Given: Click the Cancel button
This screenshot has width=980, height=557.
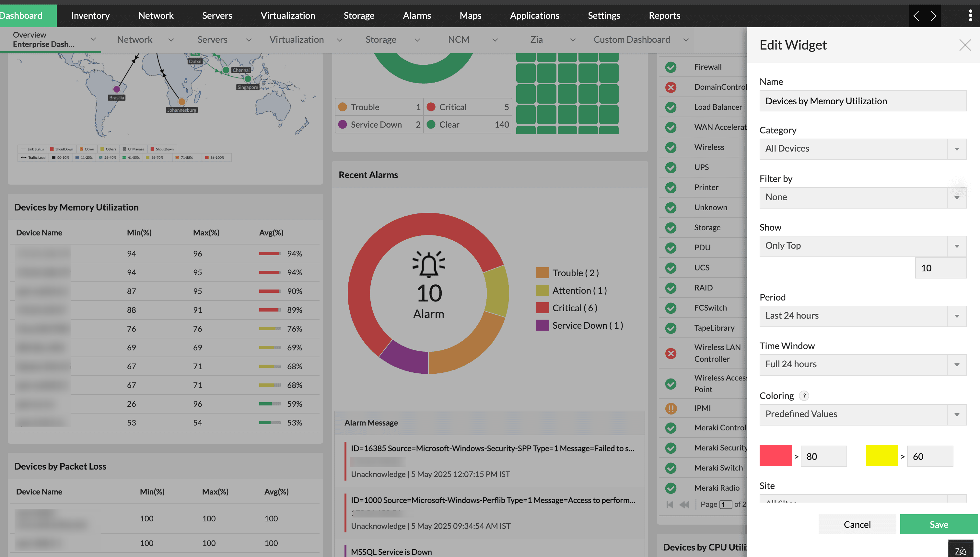Looking at the screenshot, I should 857,525.
